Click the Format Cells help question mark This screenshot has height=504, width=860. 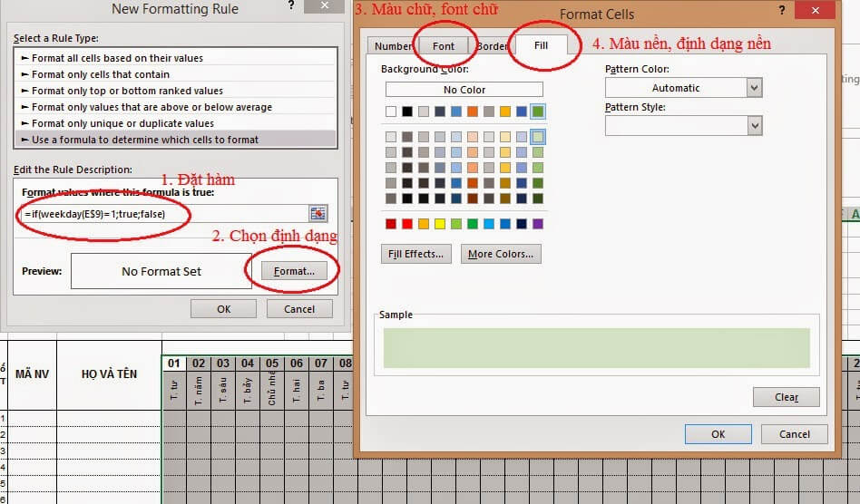[x=782, y=12]
